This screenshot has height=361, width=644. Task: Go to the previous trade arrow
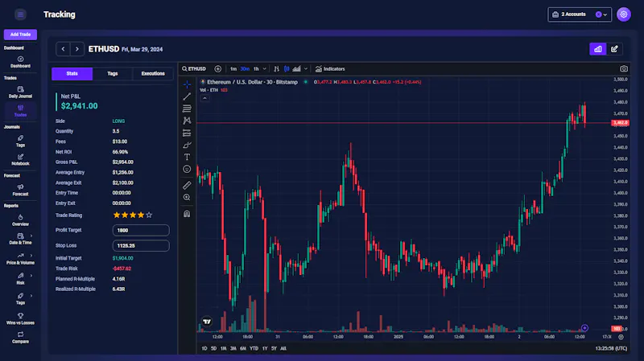[x=63, y=49]
